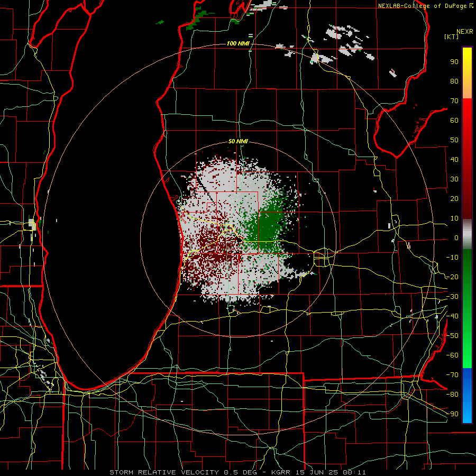The width and height of the screenshot is (476, 476).
Task: Click the -50 value on velocity scale
Action: 452,336
